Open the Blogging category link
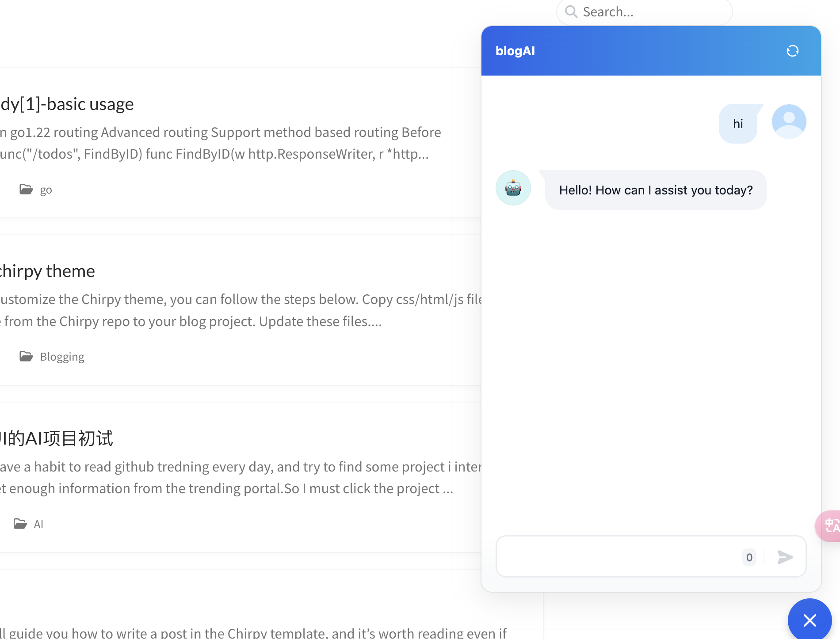 coord(62,357)
